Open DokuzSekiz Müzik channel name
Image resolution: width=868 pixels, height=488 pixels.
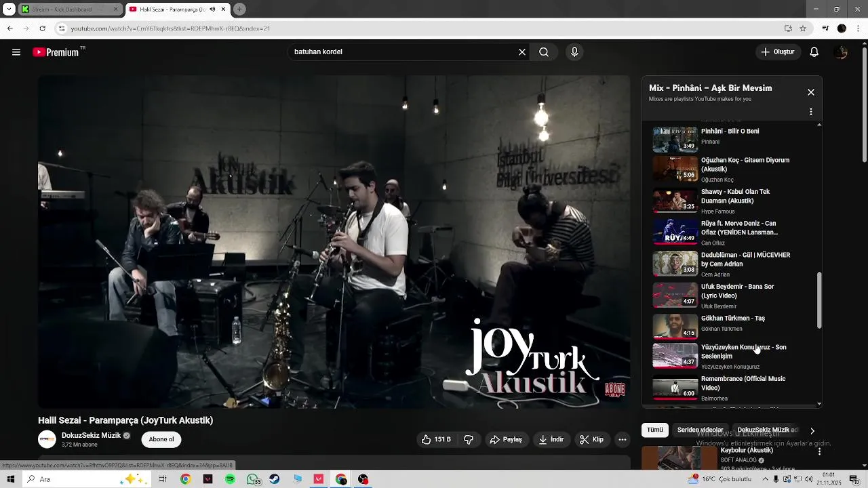pos(91,436)
